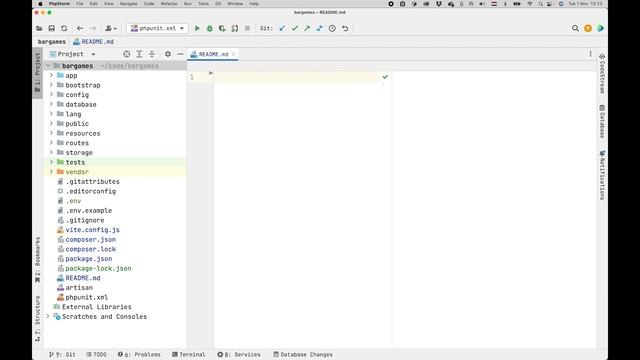
Task: Click the teal plugin logo icon top-right
Action: click(x=600, y=28)
